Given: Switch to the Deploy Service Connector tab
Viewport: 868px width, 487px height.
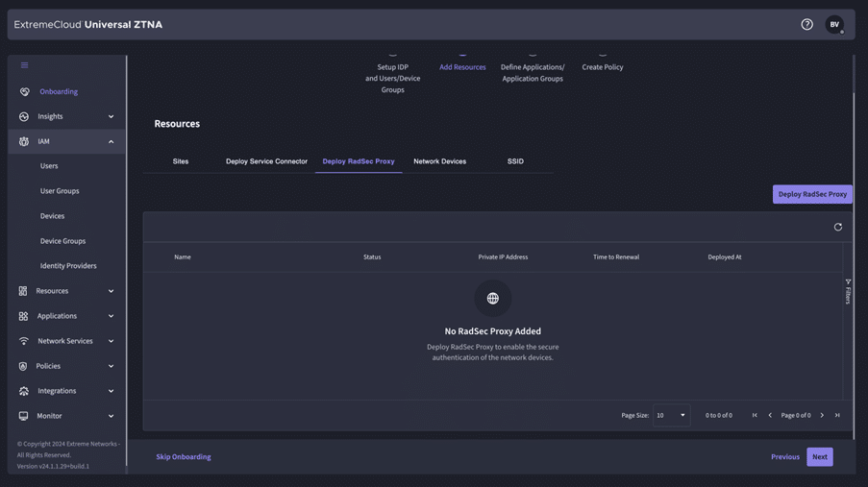Looking at the screenshot, I should 266,161.
